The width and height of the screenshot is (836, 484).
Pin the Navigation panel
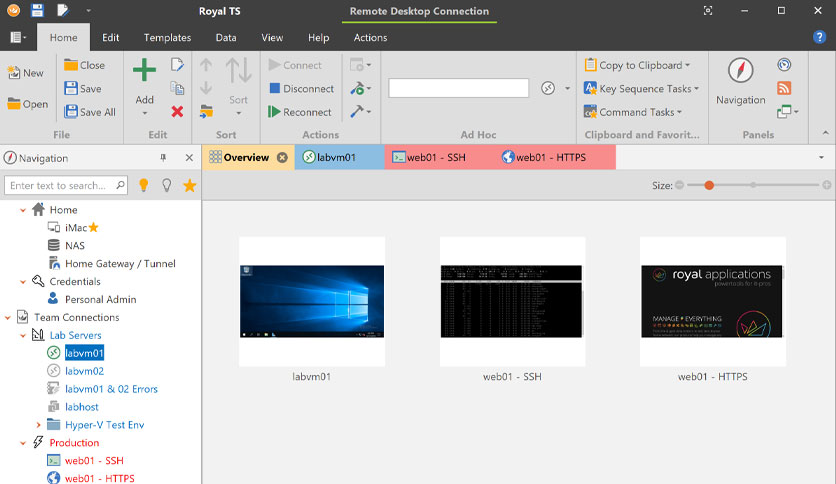[x=163, y=158]
